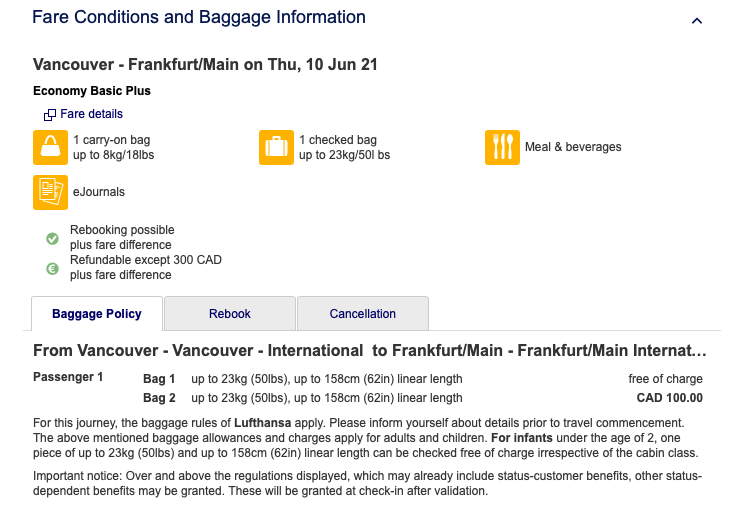This screenshot has height=505, width=739.
Task: Click the eJournals newspaper icon
Action: pos(50,192)
